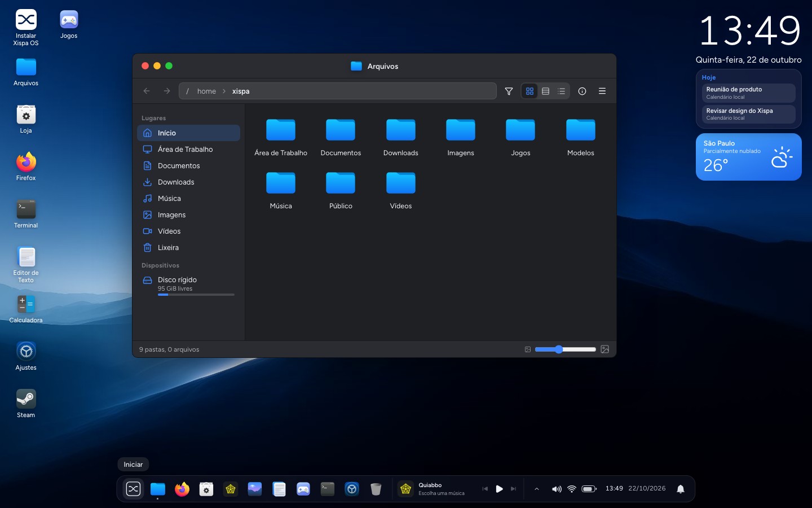This screenshot has height=508, width=812.
Task: Select the Documentos folder icon
Action: pyautogui.click(x=341, y=130)
